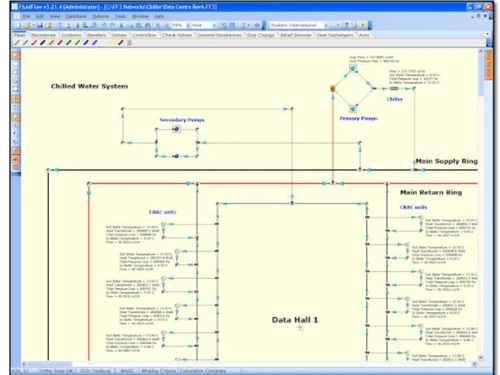The image size is (500, 375).
Task: Select the orange pipe tool
Action: [51, 43]
